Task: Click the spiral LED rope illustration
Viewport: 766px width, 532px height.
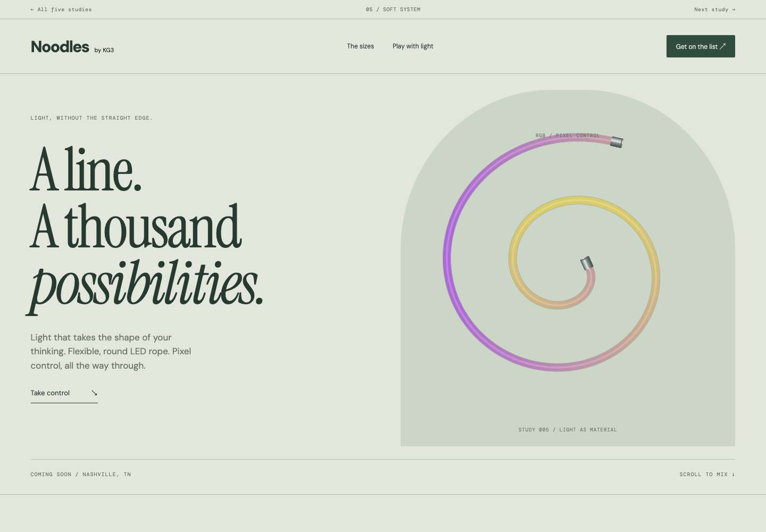Action: pos(552,253)
